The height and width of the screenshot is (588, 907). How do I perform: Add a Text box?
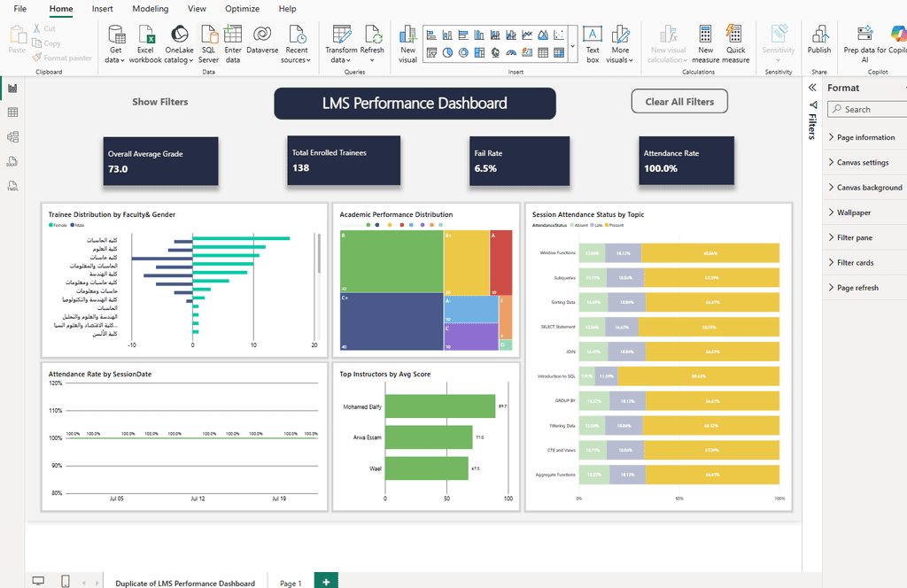[593, 44]
